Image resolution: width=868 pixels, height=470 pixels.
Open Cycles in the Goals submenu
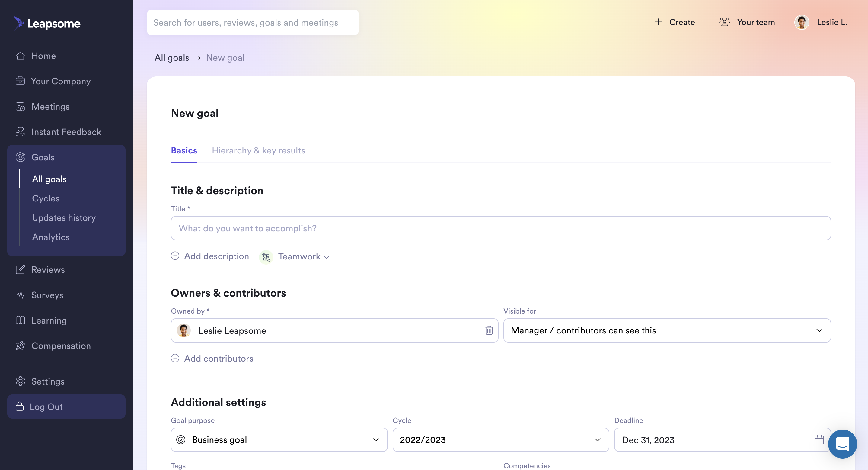tap(46, 198)
